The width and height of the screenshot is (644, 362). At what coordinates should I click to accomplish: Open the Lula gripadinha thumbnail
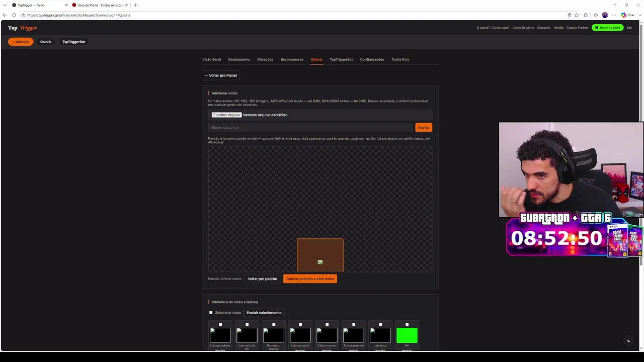click(x=220, y=335)
